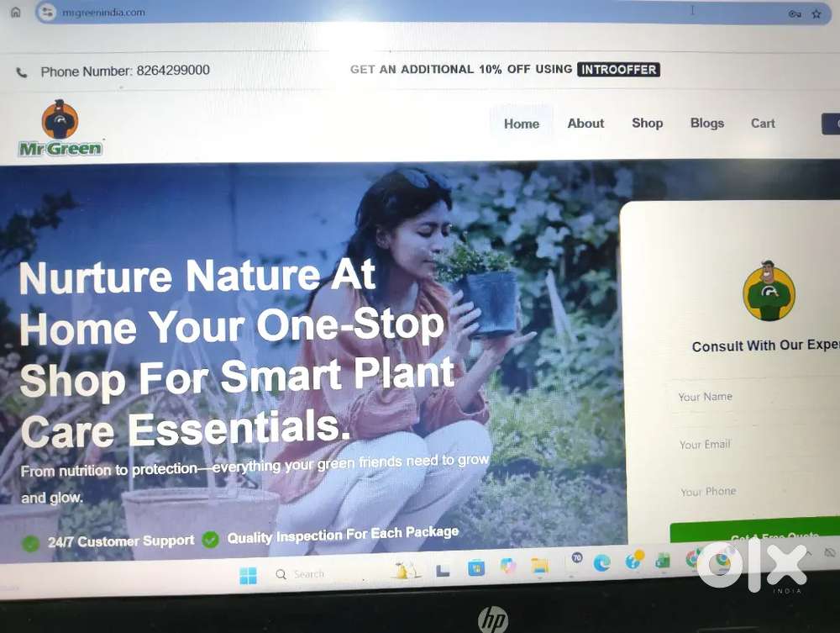The width and height of the screenshot is (840, 633).
Task: Open the Windows Start menu
Action: tap(248, 576)
